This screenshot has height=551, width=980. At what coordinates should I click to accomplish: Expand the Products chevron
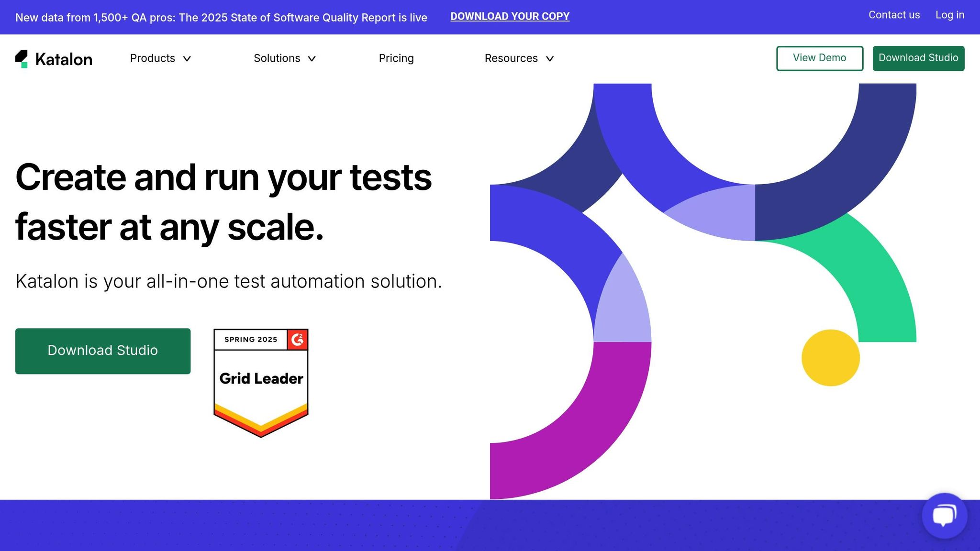187,59
